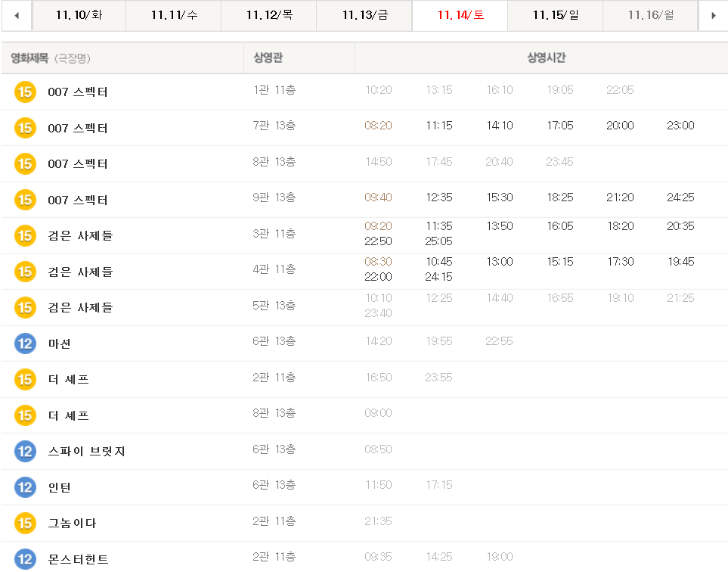The image size is (728, 572).
Task: Switch to the 11.11/수 date tab
Action: (x=174, y=15)
